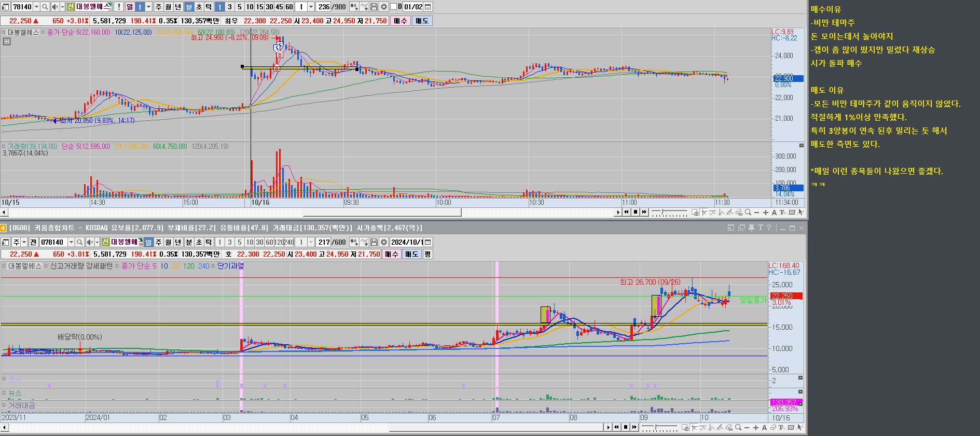Click the exclamation mark button in top toolbar
This screenshot has width=980, height=436.
pyautogui.click(x=119, y=7)
